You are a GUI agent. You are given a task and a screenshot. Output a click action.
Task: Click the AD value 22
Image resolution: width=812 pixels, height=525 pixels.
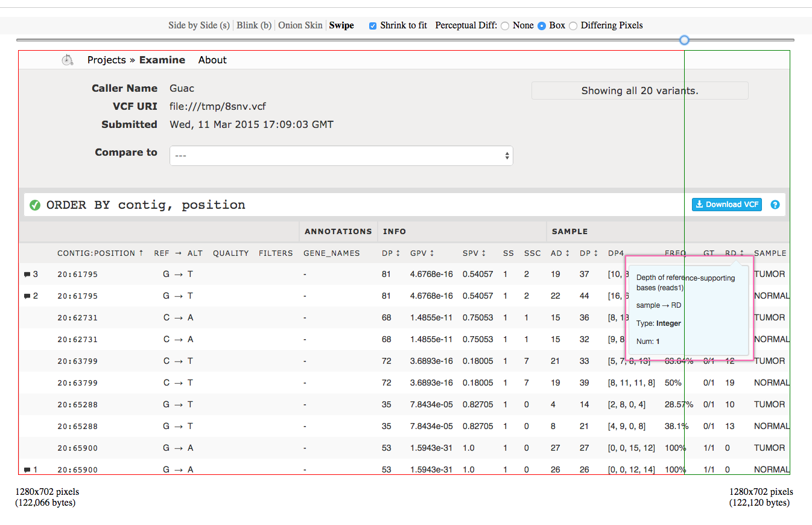[556, 296]
